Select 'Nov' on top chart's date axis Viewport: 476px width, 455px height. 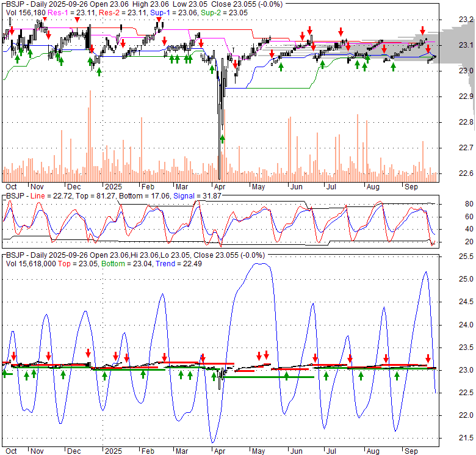(x=37, y=187)
